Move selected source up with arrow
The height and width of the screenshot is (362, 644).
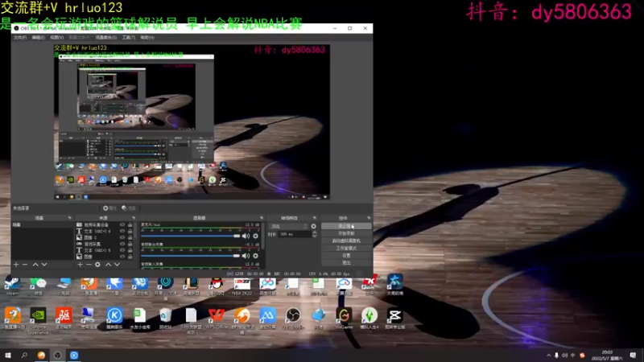pyautogui.click(x=108, y=265)
